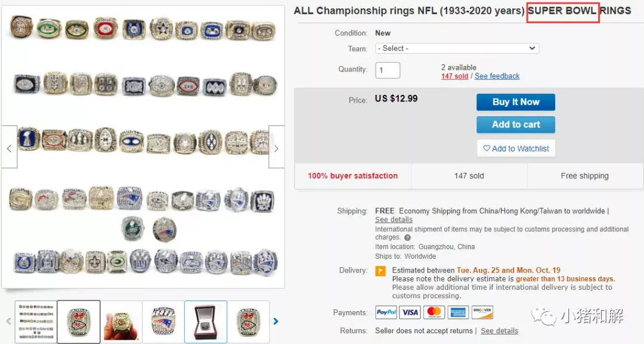Open the See feedback link

497,76
